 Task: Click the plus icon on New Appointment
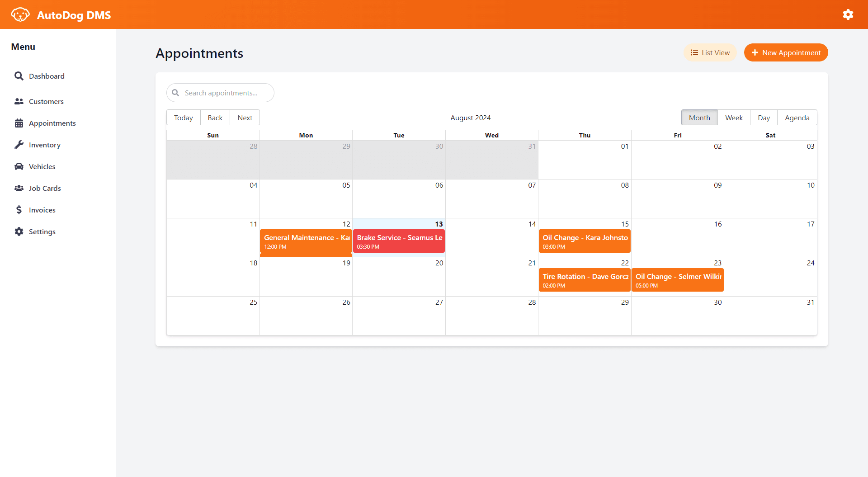pyautogui.click(x=755, y=52)
